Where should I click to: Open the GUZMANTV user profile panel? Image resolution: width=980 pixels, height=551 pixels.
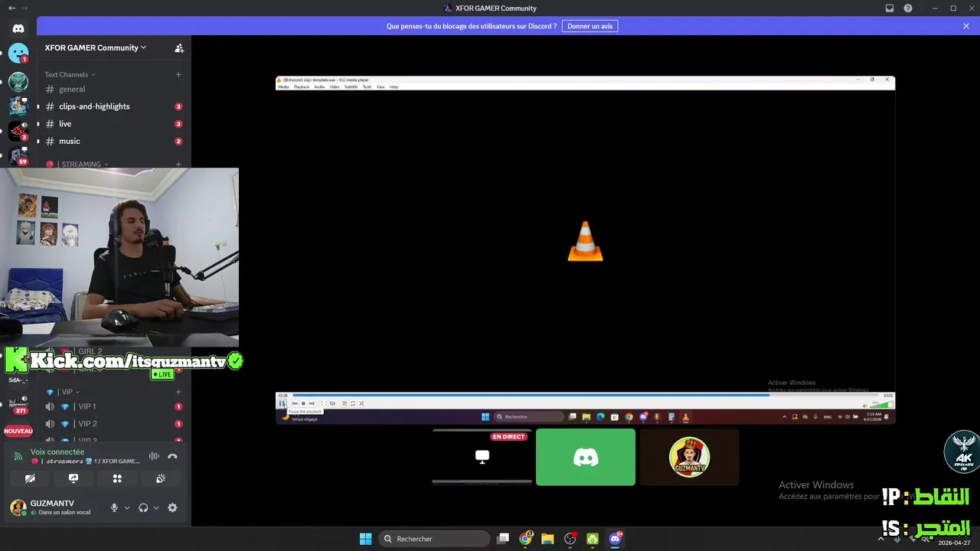pyautogui.click(x=54, y=507)
